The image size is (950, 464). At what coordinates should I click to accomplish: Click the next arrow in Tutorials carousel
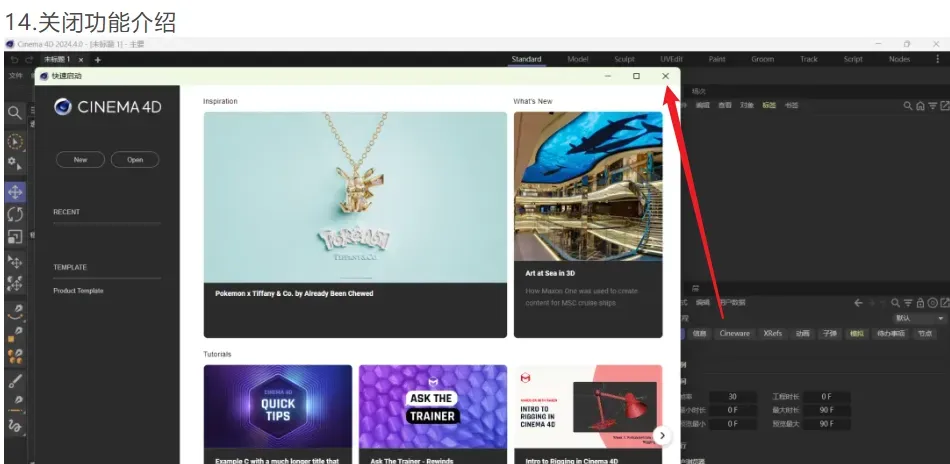click(662, 435)
